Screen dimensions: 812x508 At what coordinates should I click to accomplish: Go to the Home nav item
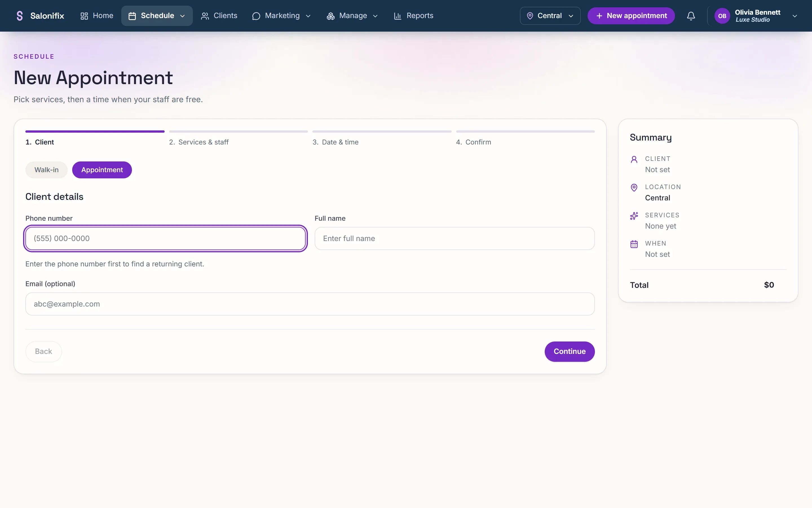(97, 16)
